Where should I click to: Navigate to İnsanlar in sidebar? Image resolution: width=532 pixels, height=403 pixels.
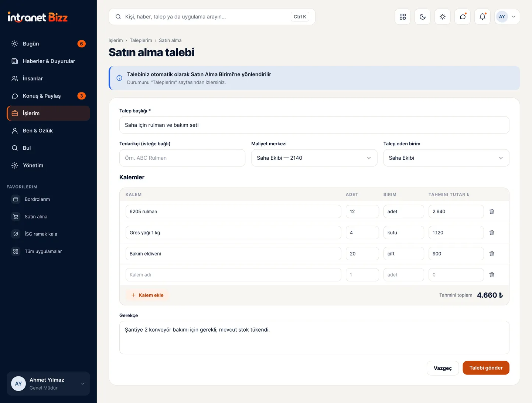coord(48,78)
